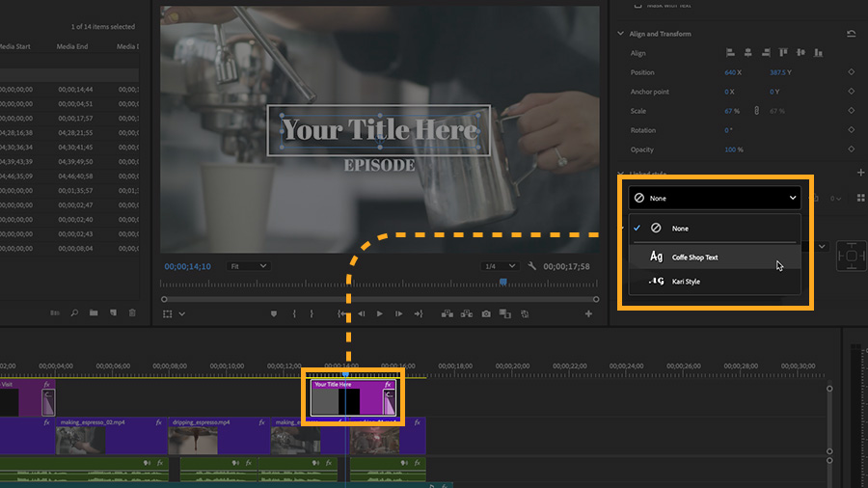Open the Linked style None dropdown
The height and width of the screenshot is (488, 868).
tap(715, 198)
